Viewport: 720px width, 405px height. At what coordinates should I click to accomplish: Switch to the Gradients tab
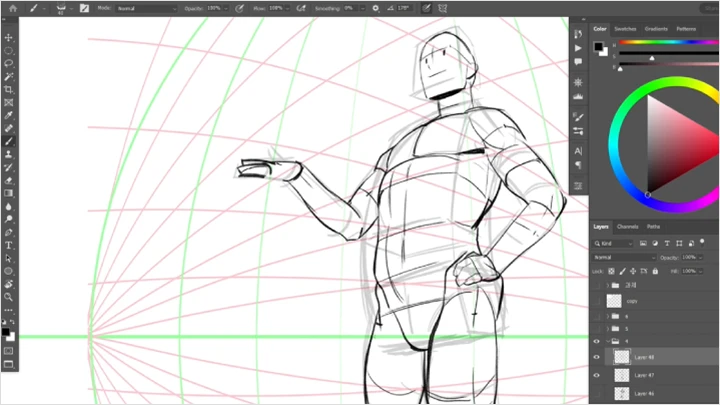tap(656, 29)
